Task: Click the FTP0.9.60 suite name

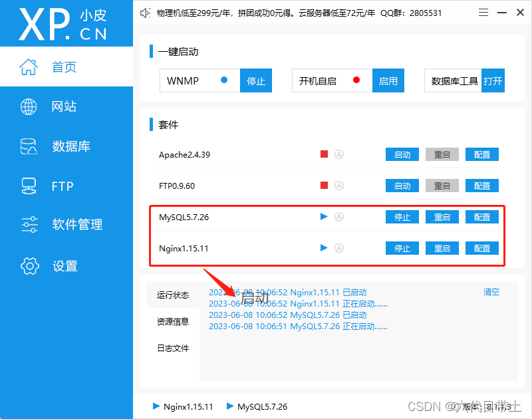Action: (x=177, y=186)
